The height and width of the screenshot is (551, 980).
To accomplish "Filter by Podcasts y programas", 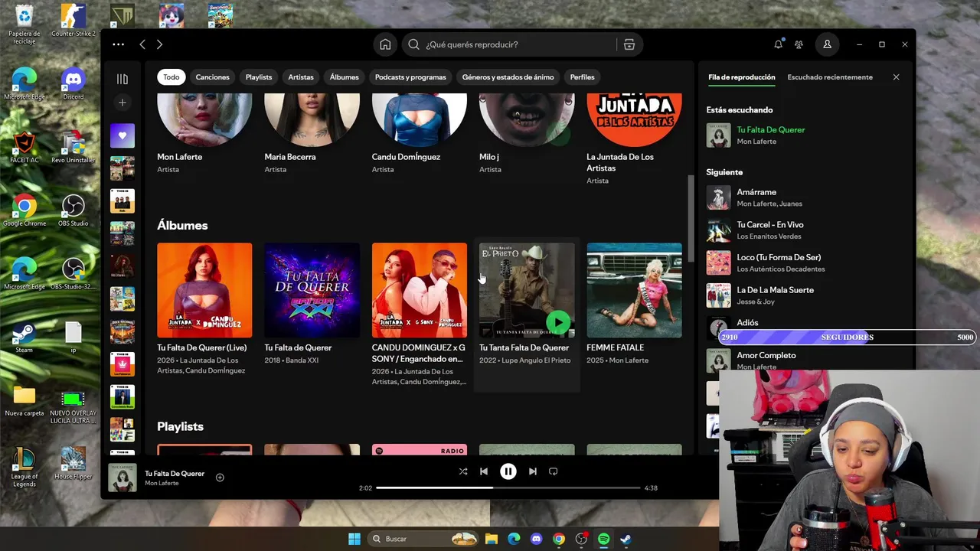I will (x=410, y=77).
